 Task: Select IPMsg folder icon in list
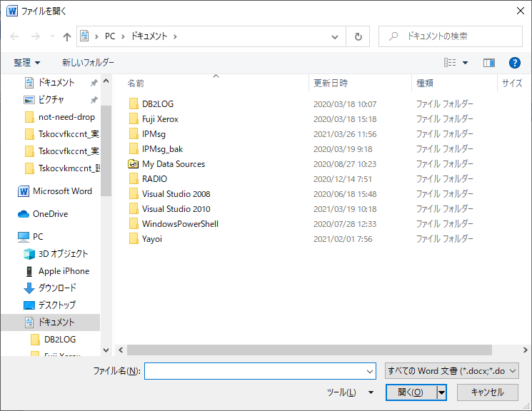134,134
